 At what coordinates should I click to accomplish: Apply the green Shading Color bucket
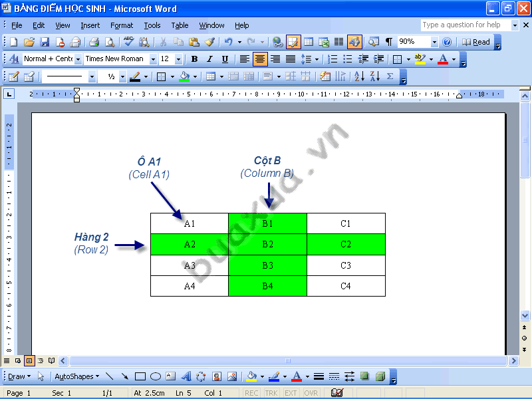point(184,76)
